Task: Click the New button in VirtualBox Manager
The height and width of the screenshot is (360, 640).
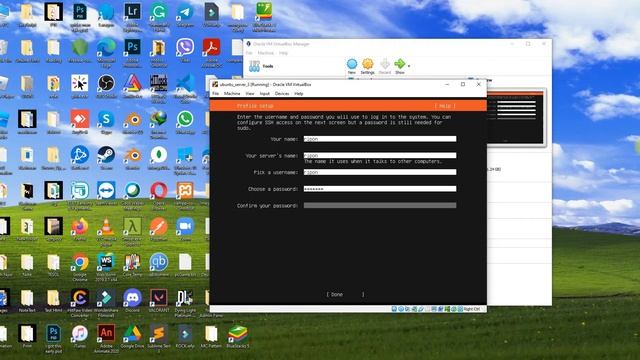Action: [x=351, y=66]
